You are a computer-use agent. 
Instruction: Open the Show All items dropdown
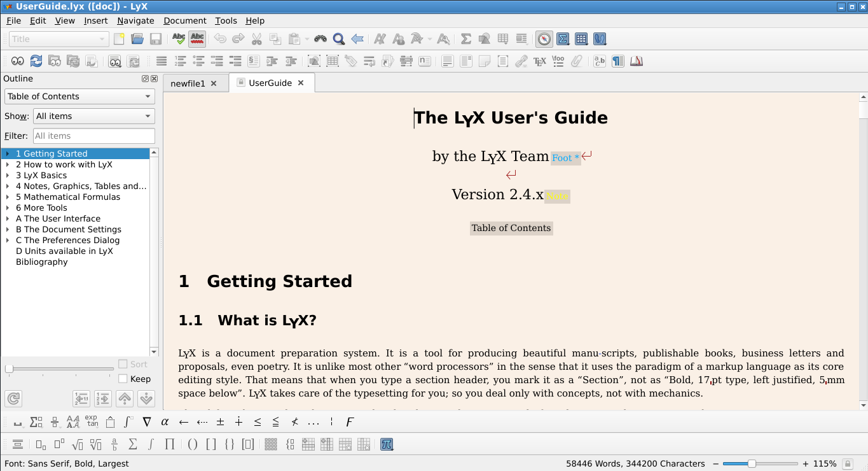(93, 116)
